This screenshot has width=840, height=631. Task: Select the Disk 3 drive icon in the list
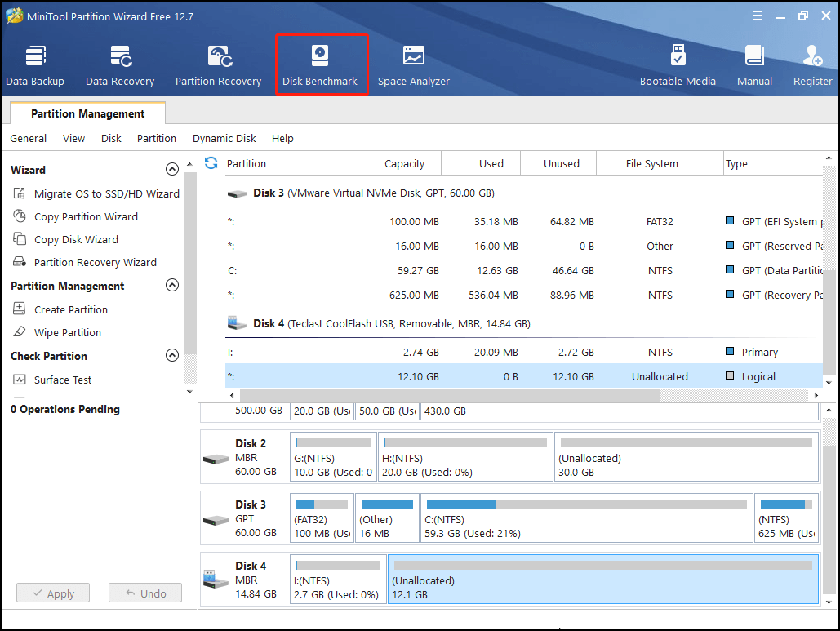[237, 193]
